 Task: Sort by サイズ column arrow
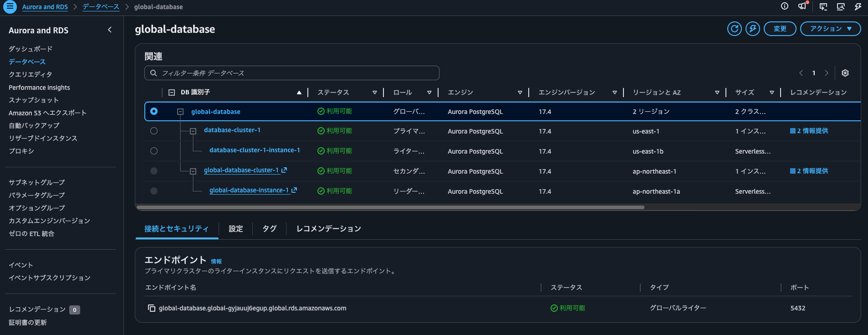click(x=772, y=93)
